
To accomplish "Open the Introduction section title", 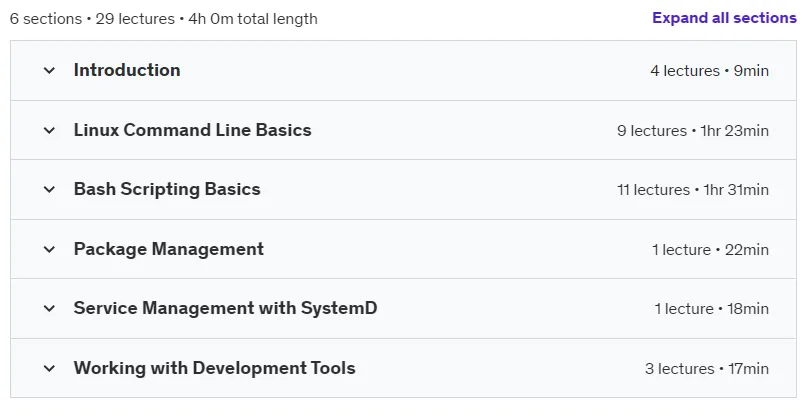I will pyautogui.click(x=127, y=70).
